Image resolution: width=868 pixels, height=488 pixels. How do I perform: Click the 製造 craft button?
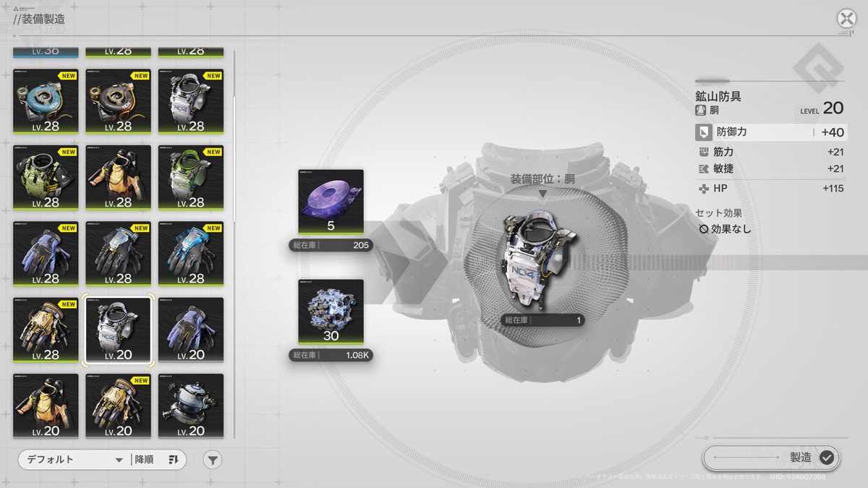click(x=771, y=457)
